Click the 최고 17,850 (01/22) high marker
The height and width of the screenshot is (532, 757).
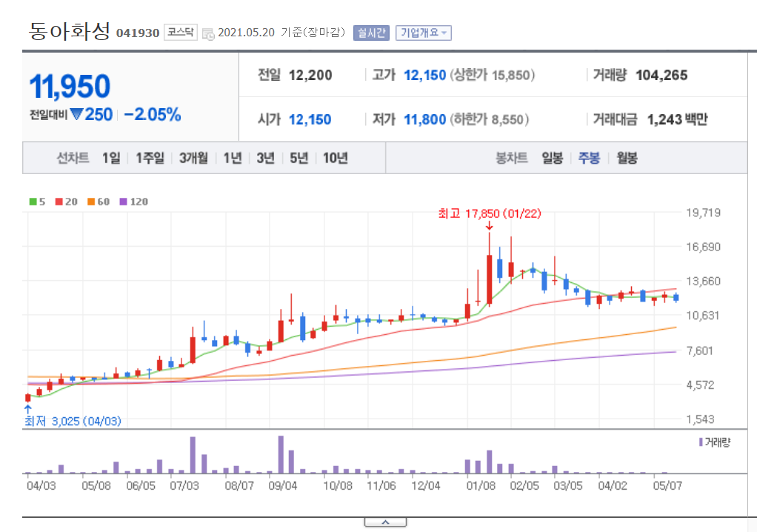pyautogui.click(x=490, y=213)
